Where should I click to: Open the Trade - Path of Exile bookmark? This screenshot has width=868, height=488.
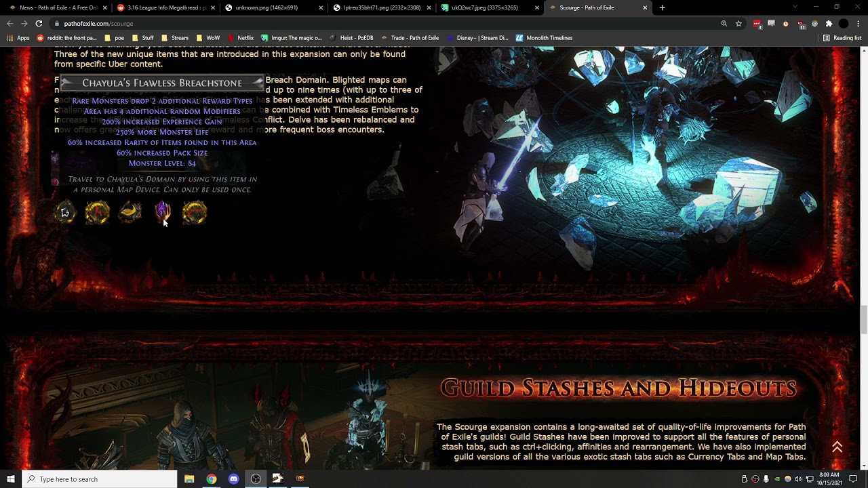pyautogui.click(x=410, y=38)
